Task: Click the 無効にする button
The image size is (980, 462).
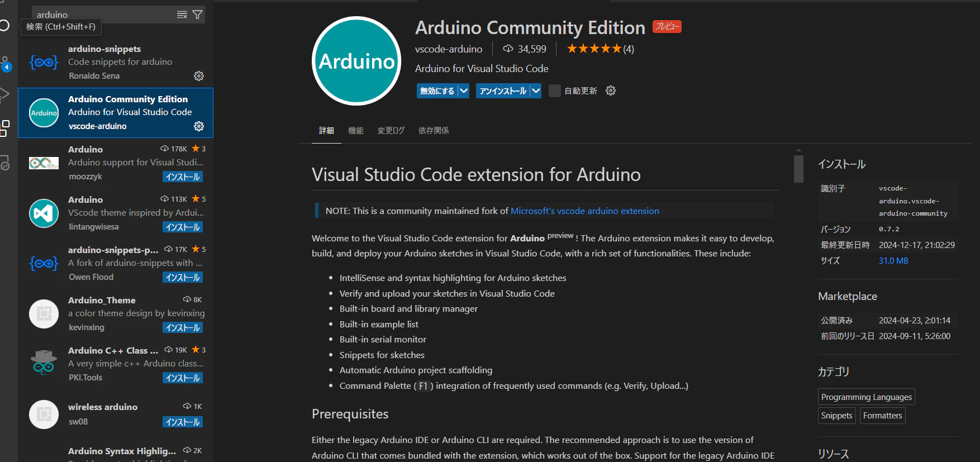Action: (437, 91)
